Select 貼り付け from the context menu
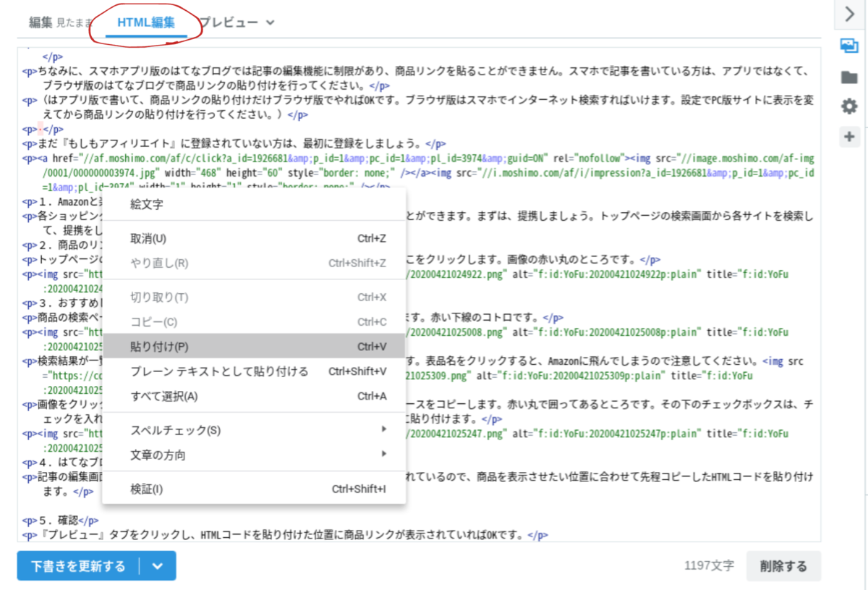Screen dimensions: 868x590 tap(159, 346)
